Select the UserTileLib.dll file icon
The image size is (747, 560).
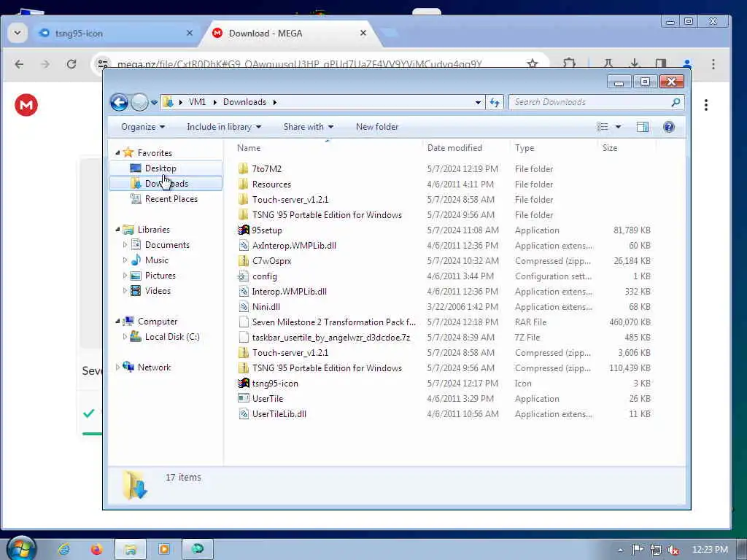pos(244,414)
